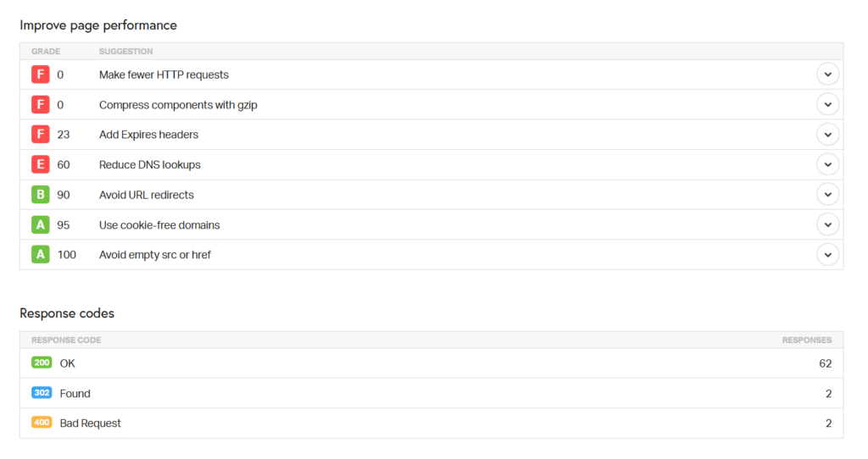868x459 pixels.
Task: Click the F grade badge for Expires headers
Action: pyautogui.click(x=41, y=135)
